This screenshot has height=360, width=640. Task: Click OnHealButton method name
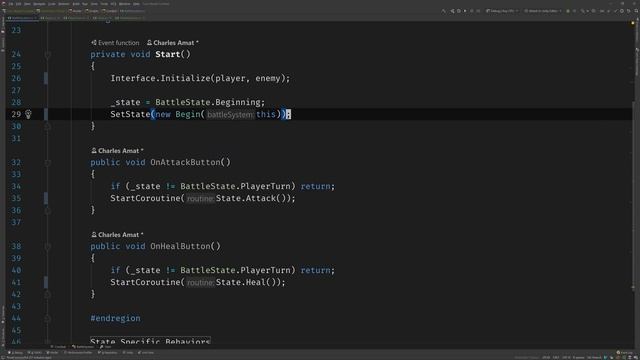[180, 247]
